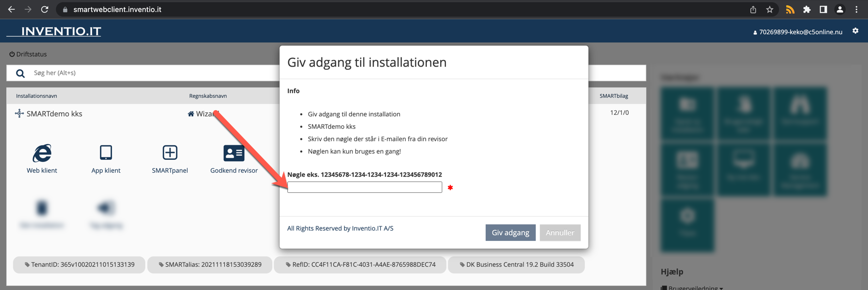Open the settings gear in header
The height and width of the screenshot is (290, 868).
point(856,31)
